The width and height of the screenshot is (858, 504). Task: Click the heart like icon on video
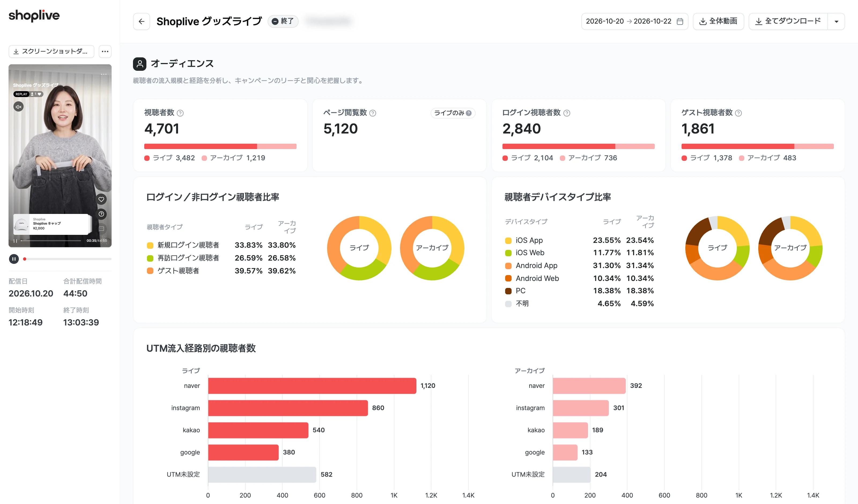(101, 199)
